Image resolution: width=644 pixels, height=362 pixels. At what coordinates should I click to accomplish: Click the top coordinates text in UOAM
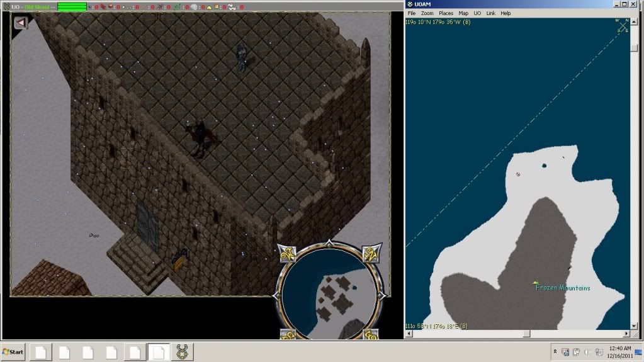438,22
